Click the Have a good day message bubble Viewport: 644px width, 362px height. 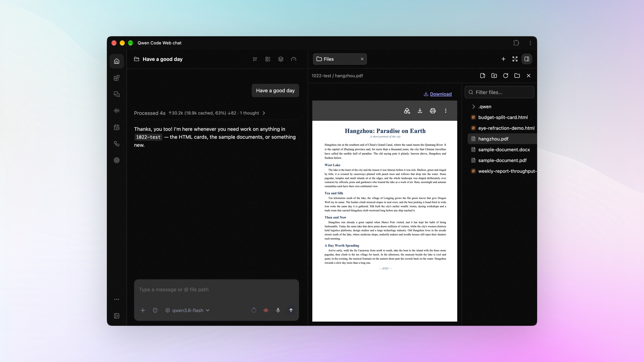pos(275,90)
